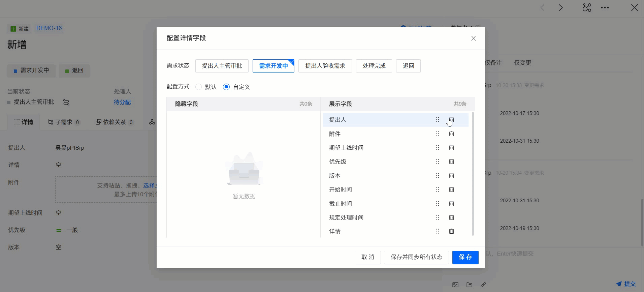The width and height of the screenshot is (644, 292).
Task: Click 优先级 row drag handle
Action: click(437, 162)
